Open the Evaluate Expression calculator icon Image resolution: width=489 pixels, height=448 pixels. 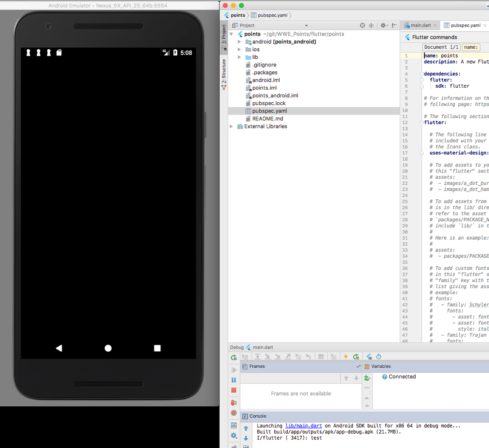321,356
